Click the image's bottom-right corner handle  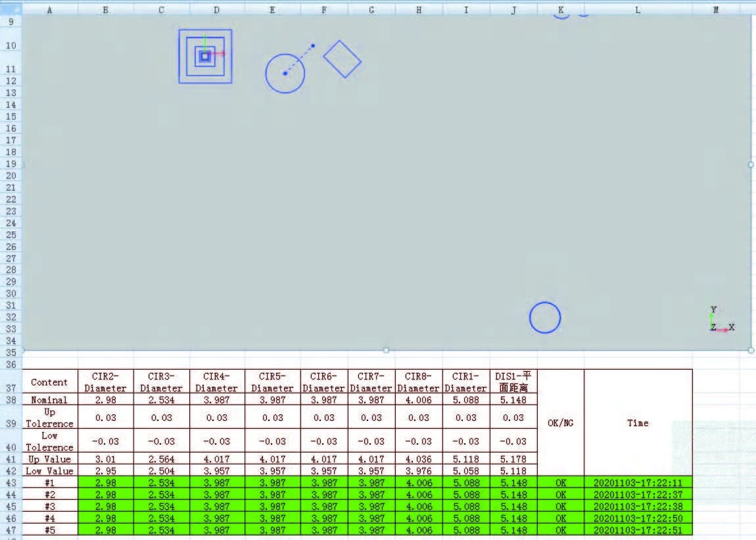pos(751,351)
